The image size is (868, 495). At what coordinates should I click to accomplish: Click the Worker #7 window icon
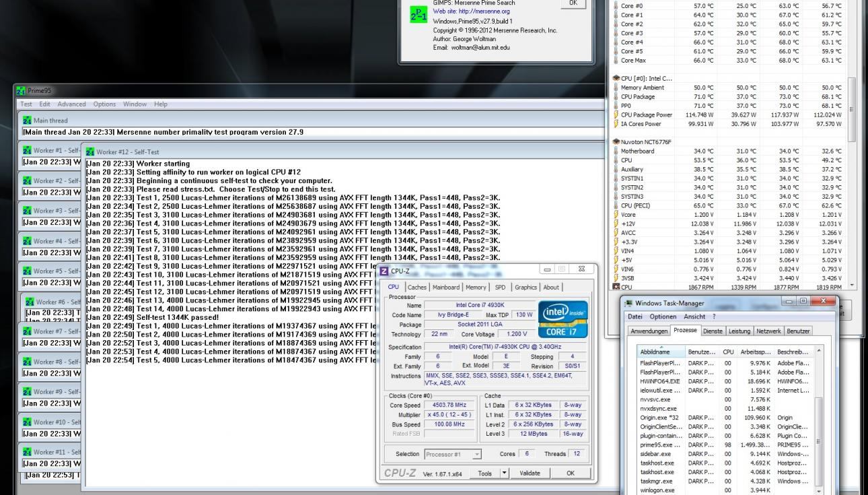[27, 331]
